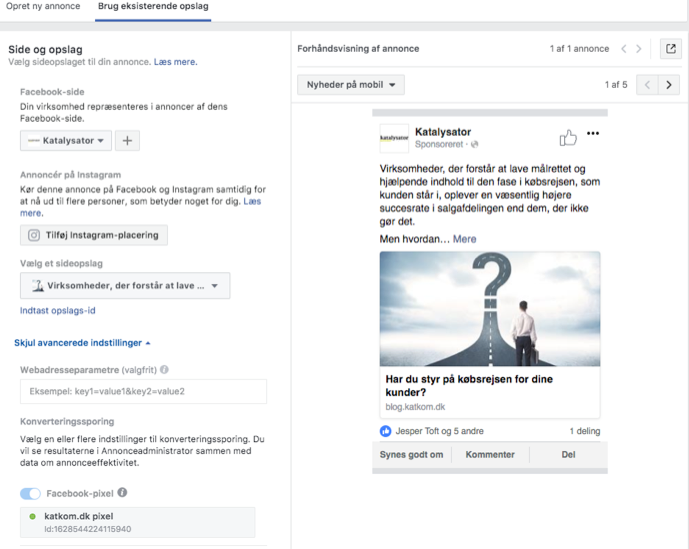Go to next ad preview placement arrow

[x=669, y=85]
